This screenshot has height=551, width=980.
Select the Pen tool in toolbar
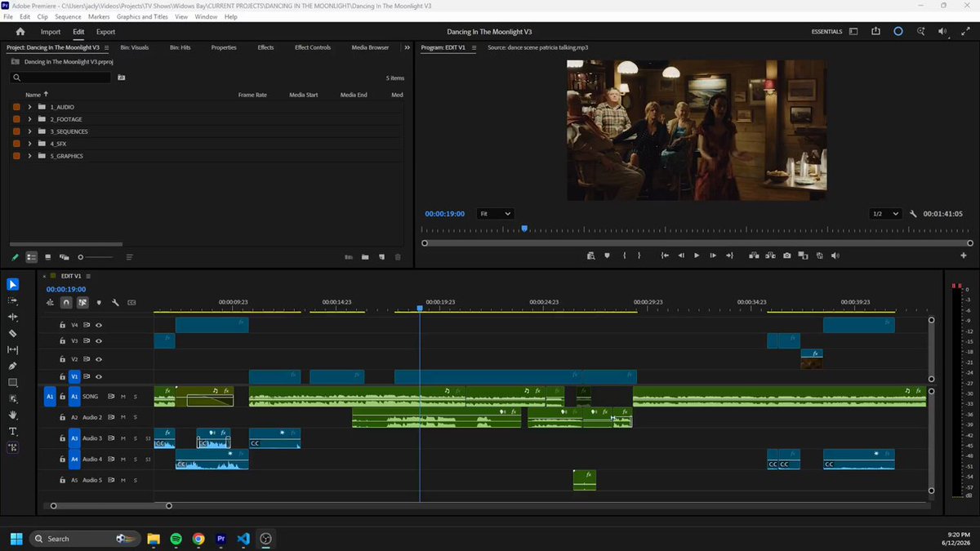click(x=12, y=366)
